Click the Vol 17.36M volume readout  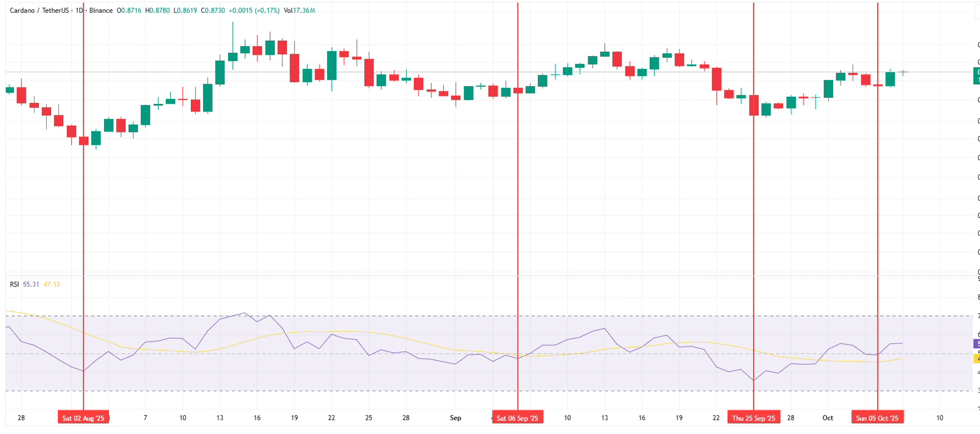tap(299, 11)
